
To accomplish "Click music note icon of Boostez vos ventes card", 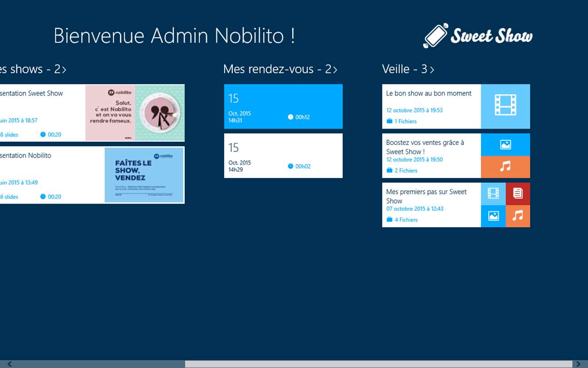I will 505,167.
